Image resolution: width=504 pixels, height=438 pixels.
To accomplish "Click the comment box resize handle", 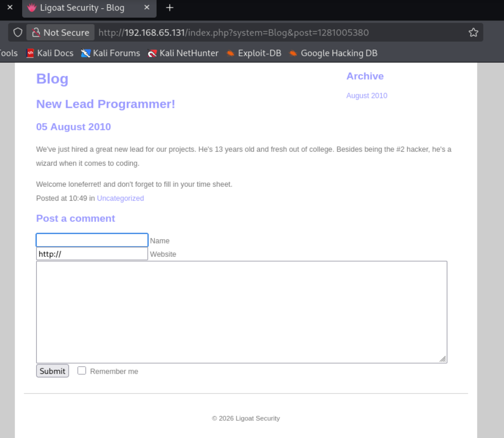I will tap(443, 359).
